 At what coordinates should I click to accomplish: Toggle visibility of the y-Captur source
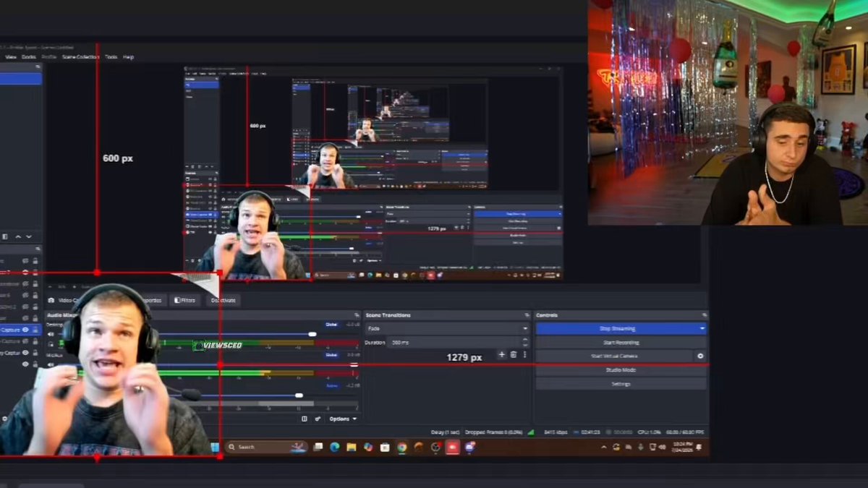(26, 352)
